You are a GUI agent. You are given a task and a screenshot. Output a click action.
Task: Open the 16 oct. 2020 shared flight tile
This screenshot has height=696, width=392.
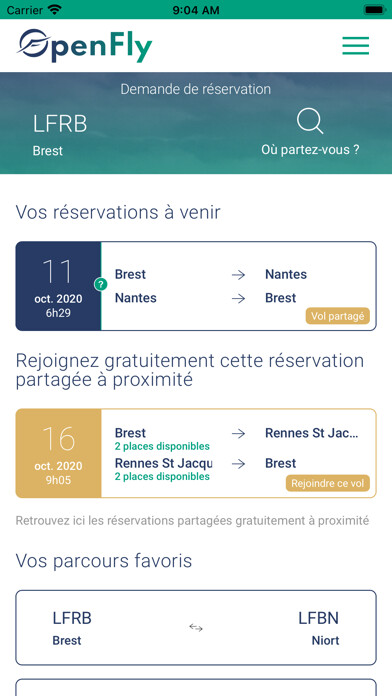[58, 453]
